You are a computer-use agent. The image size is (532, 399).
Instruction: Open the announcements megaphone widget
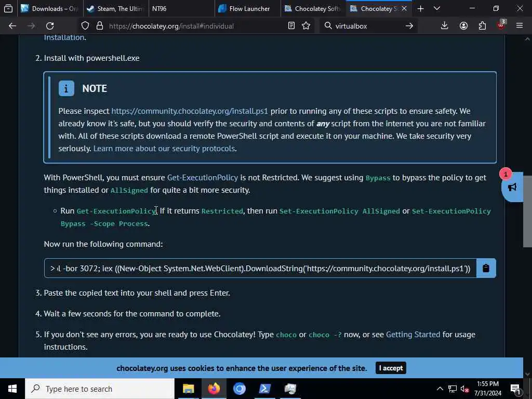[512, 187]
